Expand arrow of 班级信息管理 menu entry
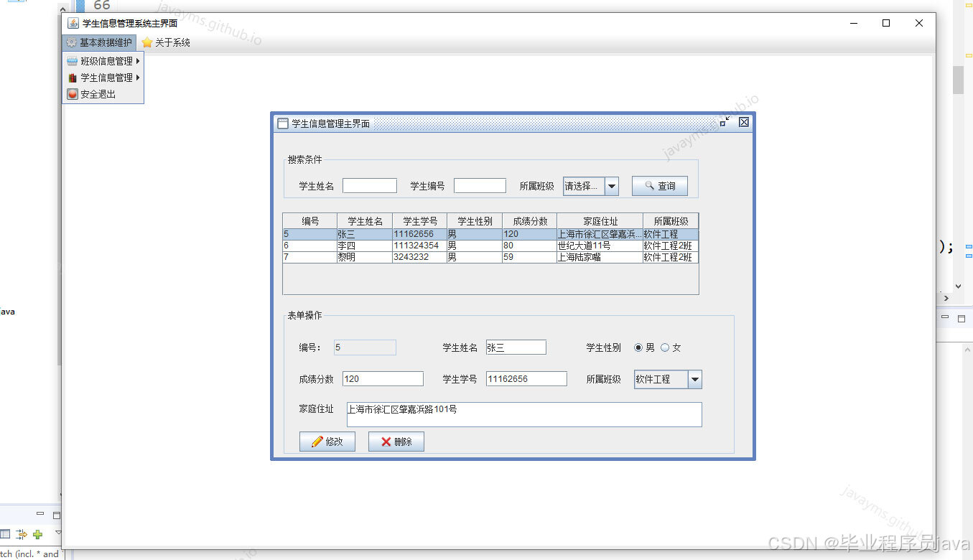973x560 pixels. pos(137,61)
